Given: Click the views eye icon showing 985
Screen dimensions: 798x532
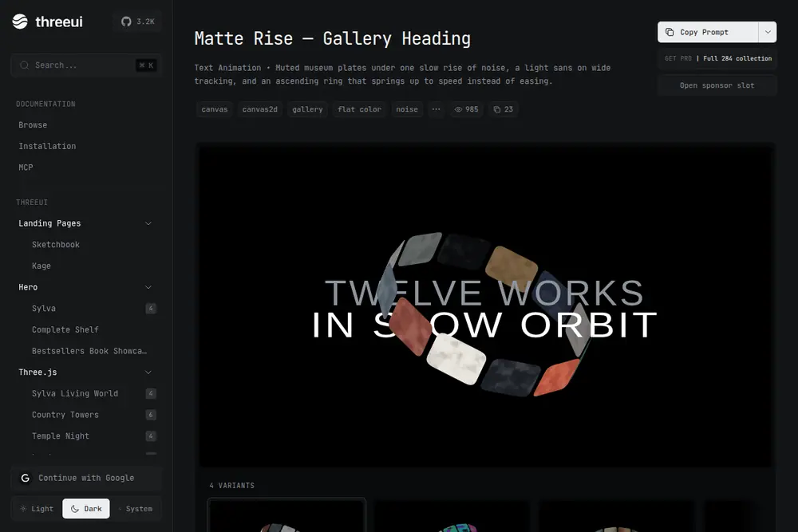Looking at the screenshot, I should pos(458,109).
